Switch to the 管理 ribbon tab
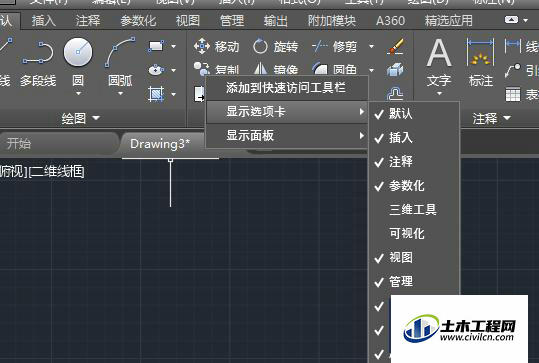The height and width of the screenshot is (363, 539). 232,21
